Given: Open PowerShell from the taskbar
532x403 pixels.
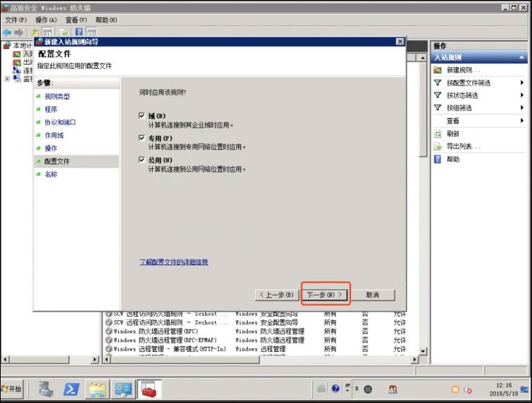Looking at the screenshot, I should pyautogui.click(x=71, y=389).
